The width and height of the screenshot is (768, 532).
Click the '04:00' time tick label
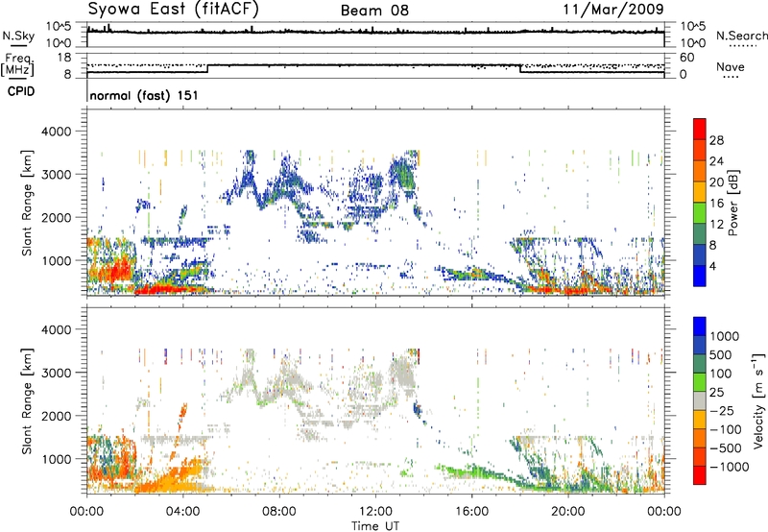pos(183,512)
